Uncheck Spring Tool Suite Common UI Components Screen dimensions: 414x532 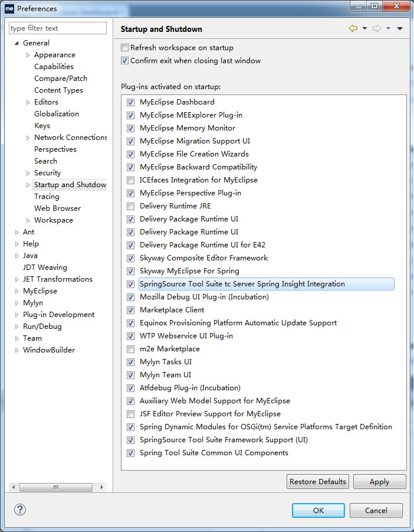pos(130,453)
